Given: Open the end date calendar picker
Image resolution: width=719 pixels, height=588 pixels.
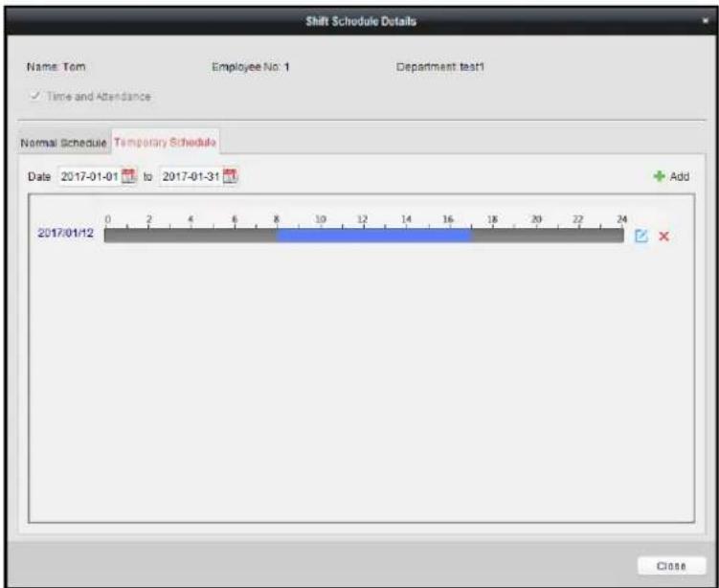Looking at the screenshot, I should click(230, 176).
